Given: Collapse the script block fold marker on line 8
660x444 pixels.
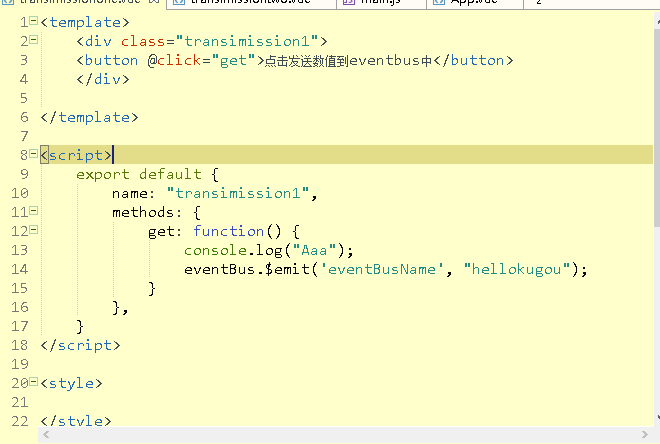Looking at the screenshot, I should (x=34, y=154).
